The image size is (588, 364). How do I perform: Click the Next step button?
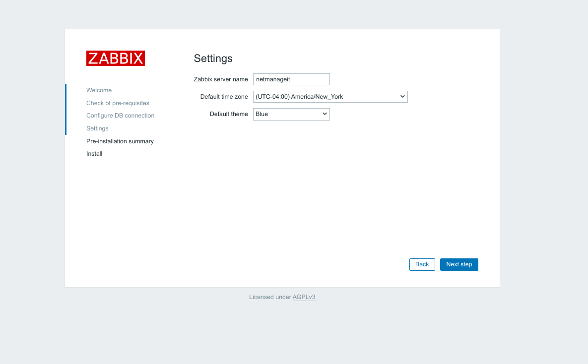[x=459, y=264]
